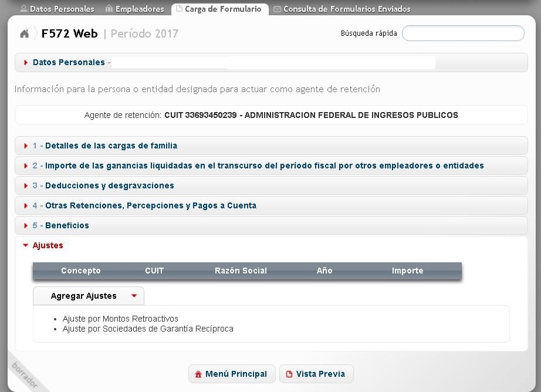The image size is (541, 392).
Task: Click the Importe column header
Action: click(407, 271)
